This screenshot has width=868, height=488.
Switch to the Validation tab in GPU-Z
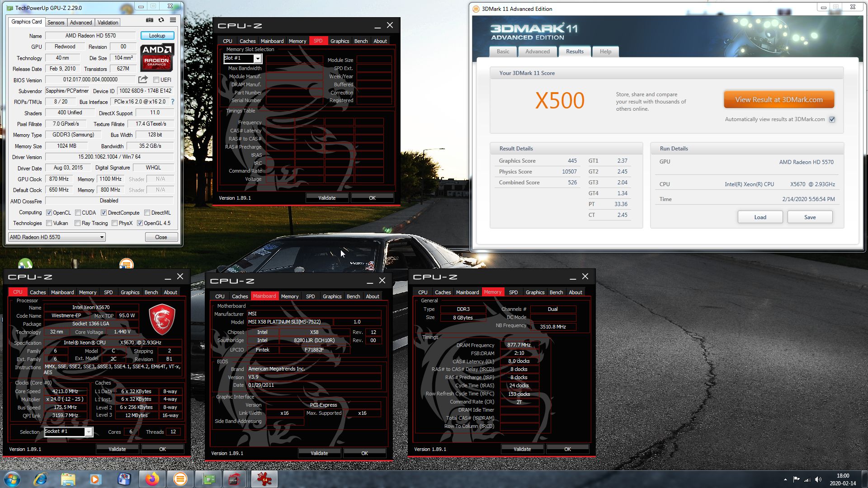(x=108, y=22)
